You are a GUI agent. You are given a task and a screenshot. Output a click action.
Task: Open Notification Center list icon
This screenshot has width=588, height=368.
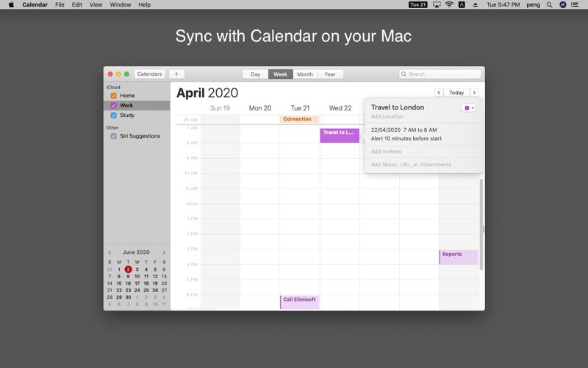[x=576, y=4]
